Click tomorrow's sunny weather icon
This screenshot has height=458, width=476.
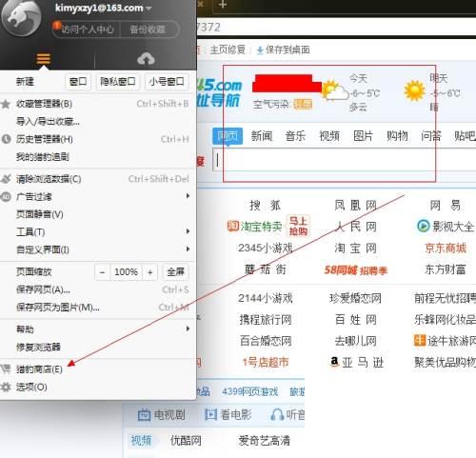point(414,90)
